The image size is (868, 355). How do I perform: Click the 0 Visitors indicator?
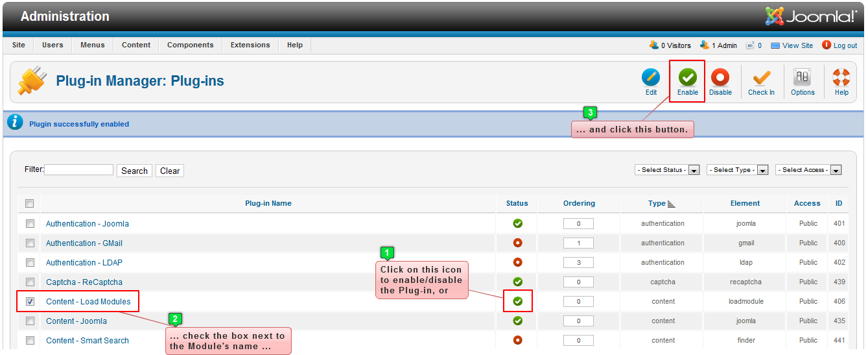click(x=670, y=45)
